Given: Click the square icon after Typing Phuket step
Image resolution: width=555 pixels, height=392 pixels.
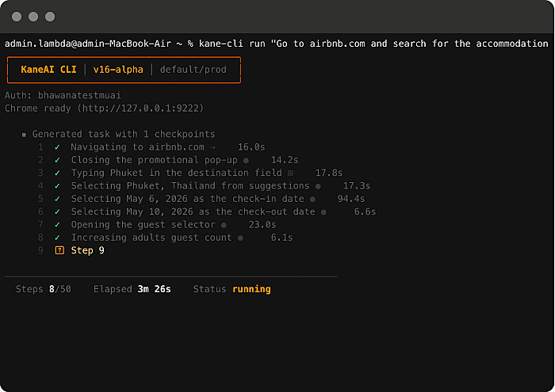Looking at the screenshot, I should [x=290, y=173].
